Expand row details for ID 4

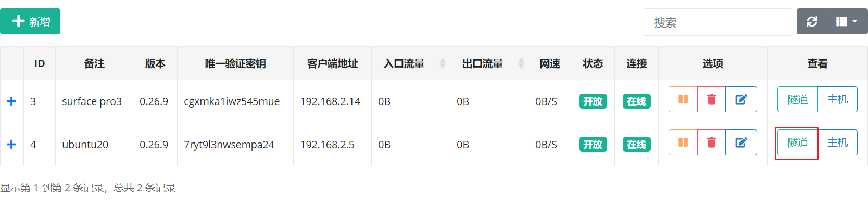[x=11, y=145]
